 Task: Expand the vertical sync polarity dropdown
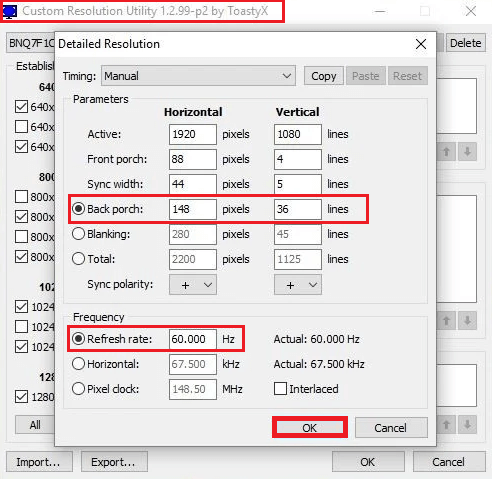(298, 285)
